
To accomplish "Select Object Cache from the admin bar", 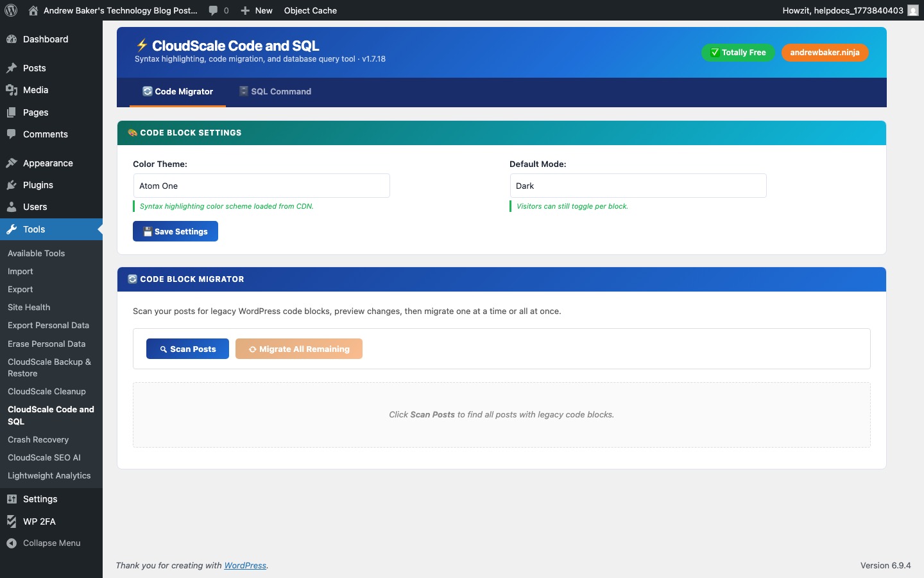I will coord(311,11).
